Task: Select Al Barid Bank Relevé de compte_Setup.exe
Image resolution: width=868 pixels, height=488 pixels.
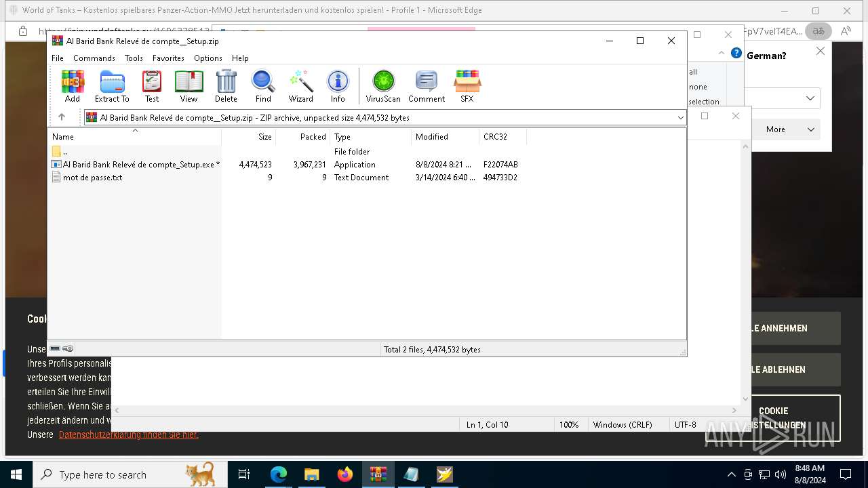Action: click(134, 165)
